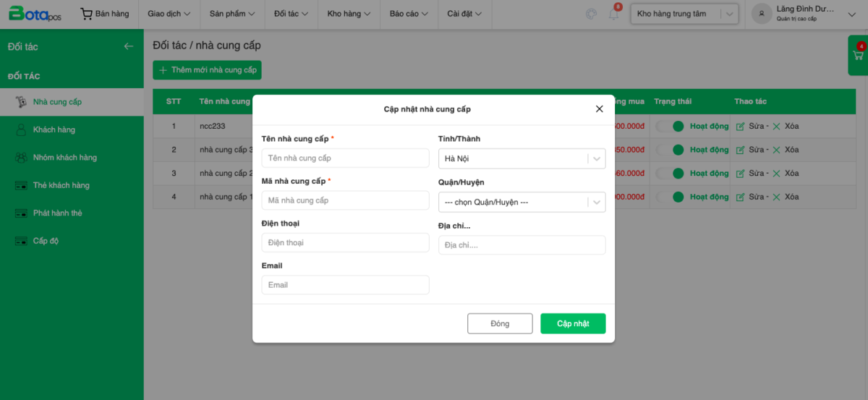Open the Kho hàng trung tâm selector
Screen dimensions: 868x400
pyautogui.click(x=684, y=14)
